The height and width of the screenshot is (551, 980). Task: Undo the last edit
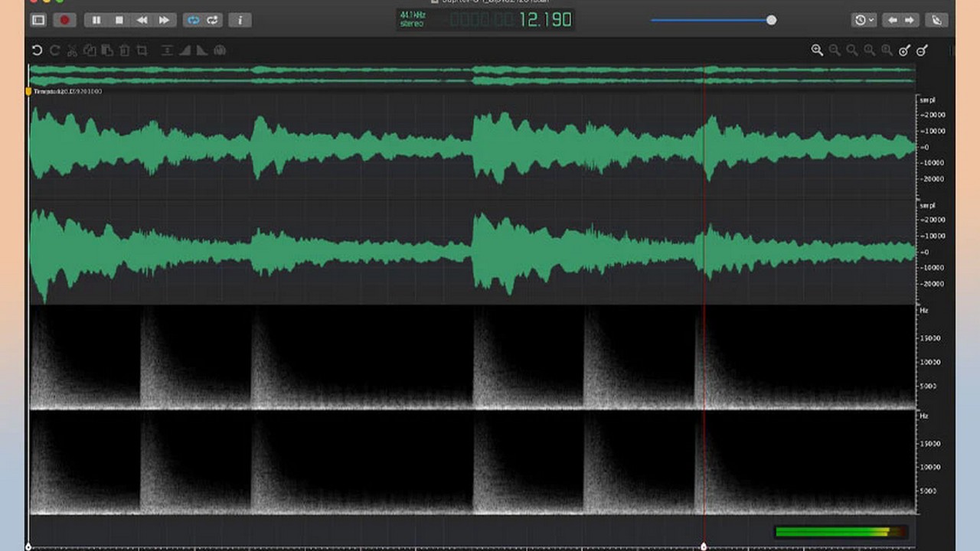[x=37, y=51]
